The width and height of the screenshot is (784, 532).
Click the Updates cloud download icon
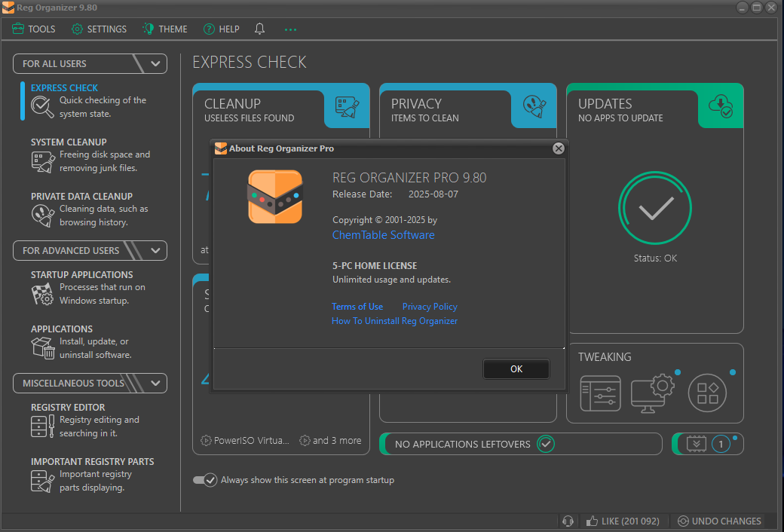tap(721, 106)
